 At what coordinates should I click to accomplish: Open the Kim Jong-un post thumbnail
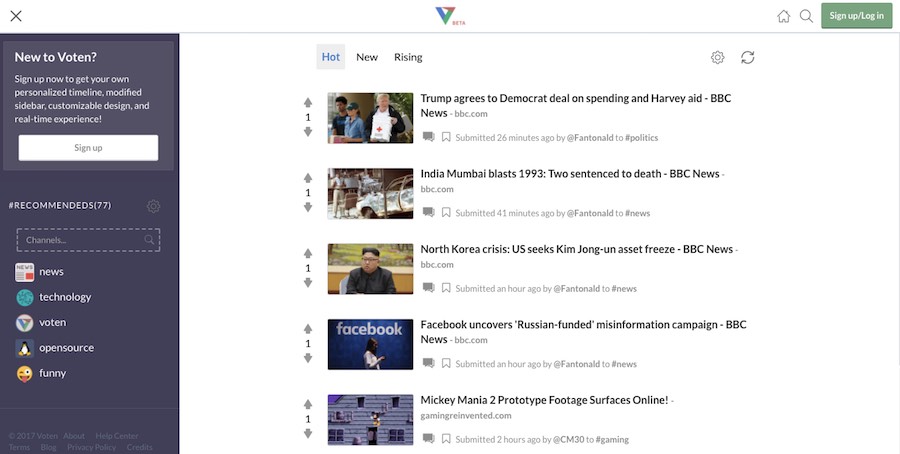(370, 269)
